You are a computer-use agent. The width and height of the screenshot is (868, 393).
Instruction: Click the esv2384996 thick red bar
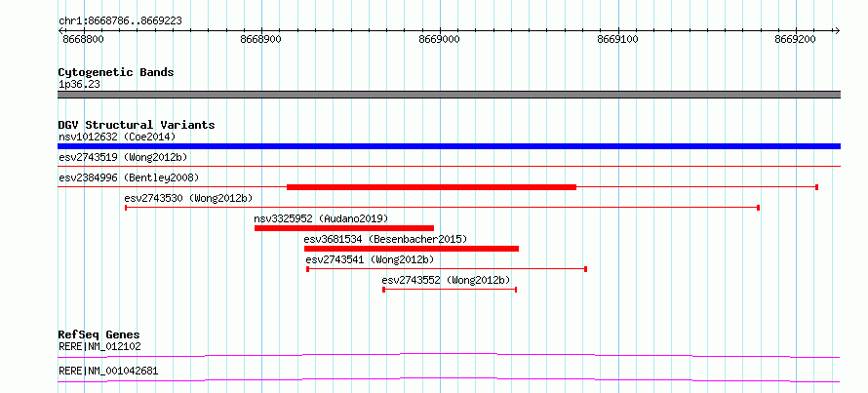pyautogui.click(x=431, y=187)
